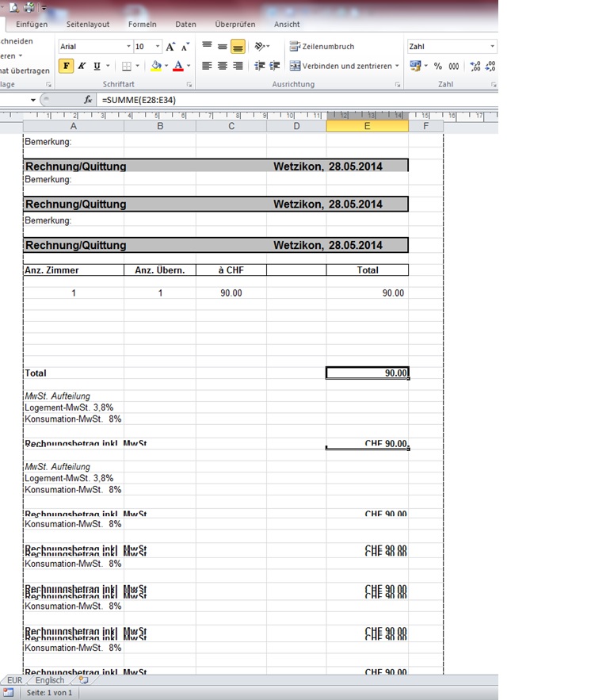Toggle underline formatting (U)
591x700 pixels.
coord(97,66)
